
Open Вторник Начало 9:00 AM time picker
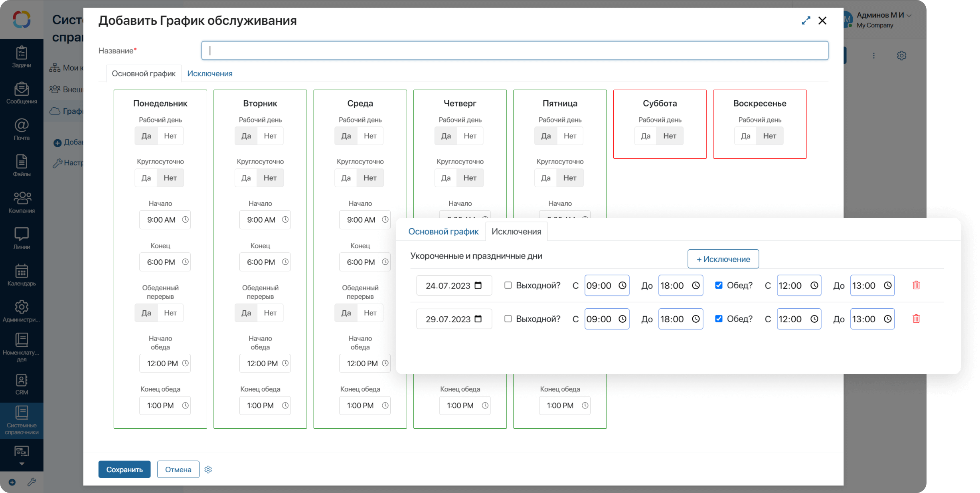(265, 220)
